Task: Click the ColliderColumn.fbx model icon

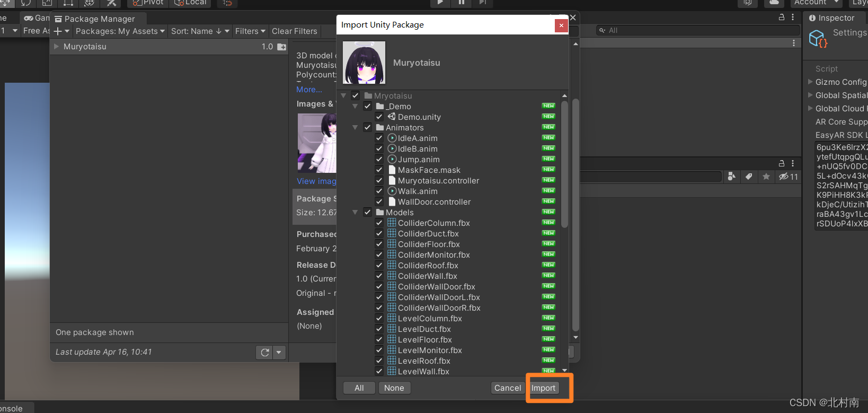Action: pyautogui.click(x=392, y=223)
